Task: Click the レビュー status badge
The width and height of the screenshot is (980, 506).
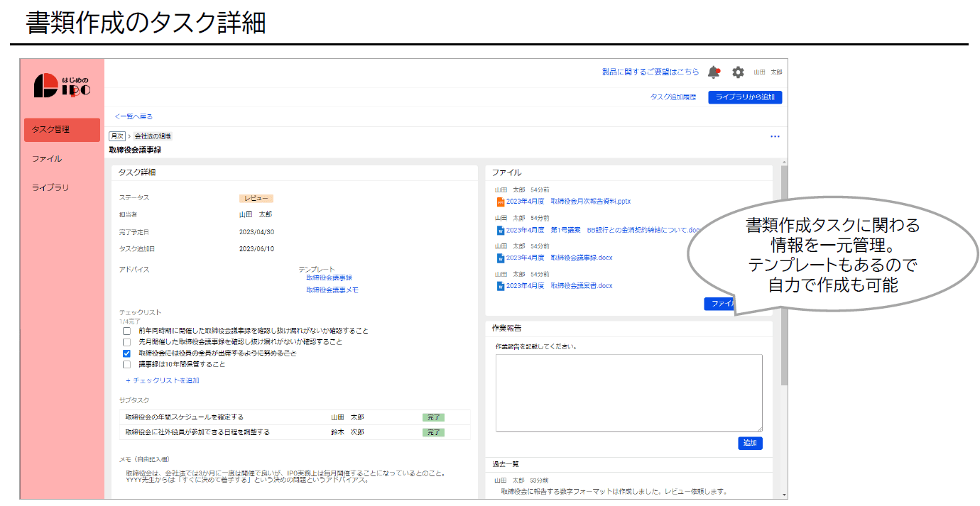Action: click(x=256, y=199)
